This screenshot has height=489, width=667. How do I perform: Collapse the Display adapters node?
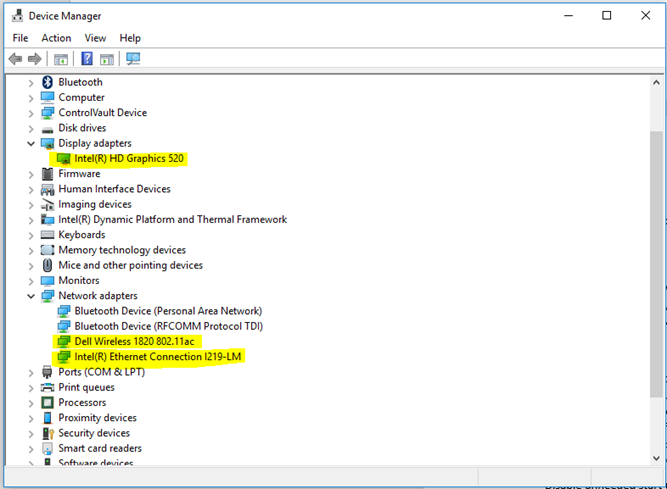click(x=31, y=143)
